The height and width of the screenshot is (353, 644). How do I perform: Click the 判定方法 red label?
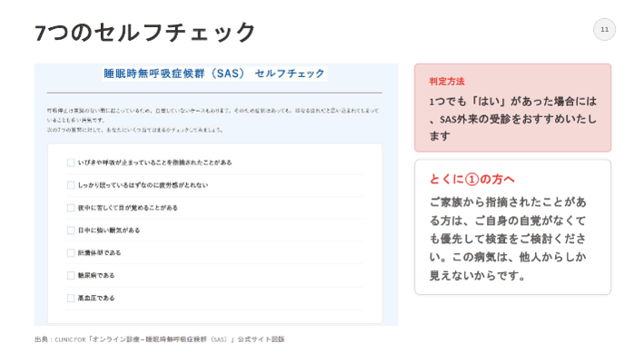point(447,82)
